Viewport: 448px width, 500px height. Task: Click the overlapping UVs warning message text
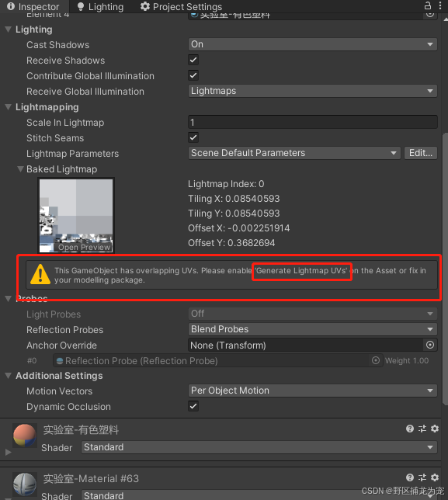pyautogui.click(x=240, y=275)
